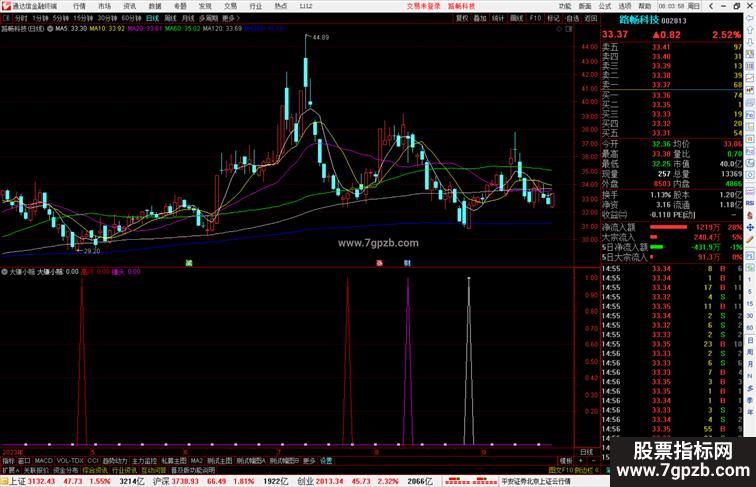Select the blue four-way move cross icon

[x=750, y=227]
